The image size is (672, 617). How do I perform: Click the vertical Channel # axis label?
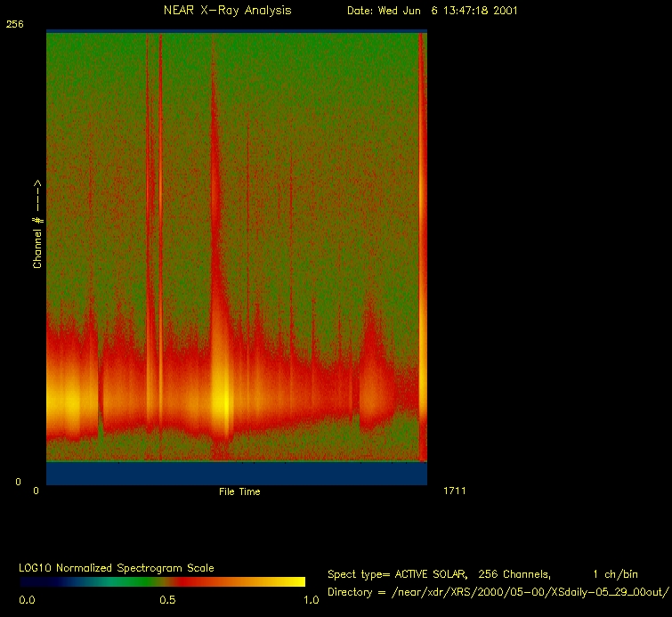(x=38, y=223)
